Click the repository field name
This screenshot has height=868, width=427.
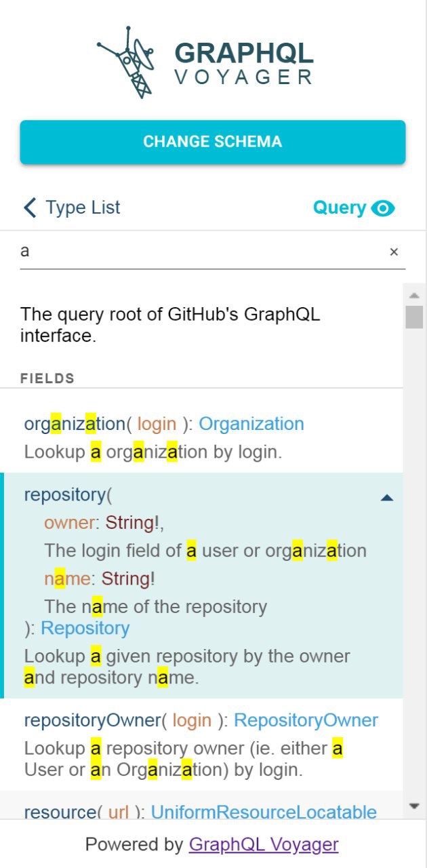coord(64,495)
